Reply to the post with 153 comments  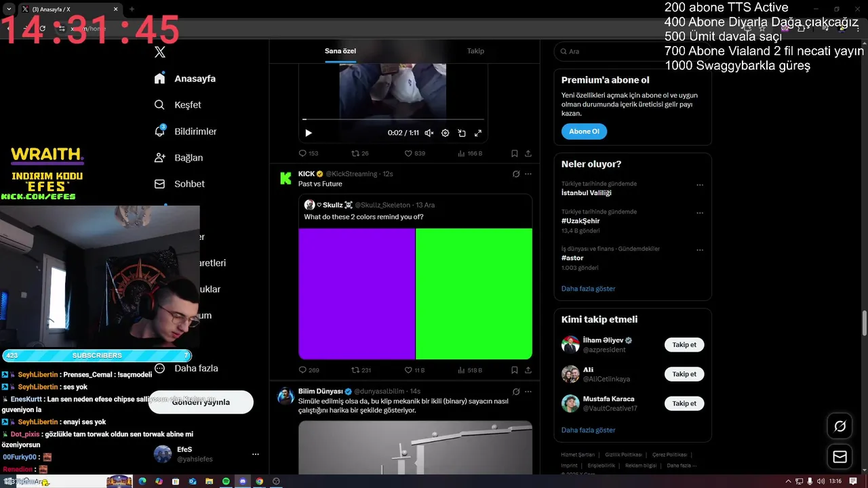pos(309,154)
